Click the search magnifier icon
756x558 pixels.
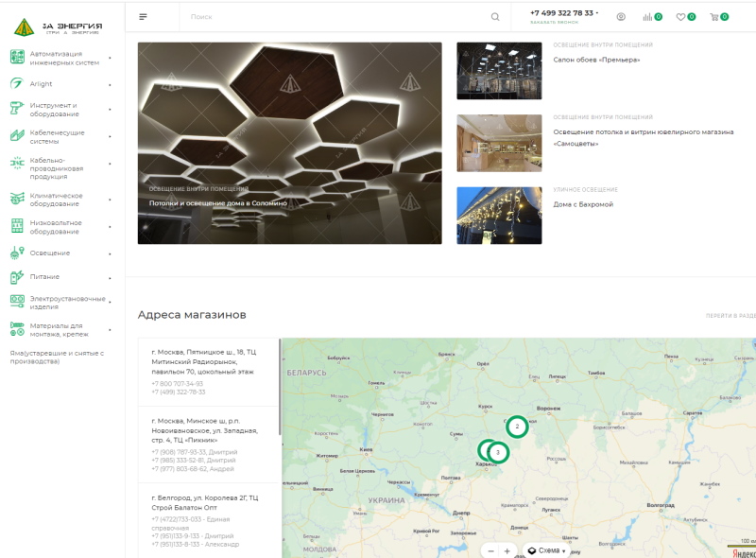(x=495, y=17)
